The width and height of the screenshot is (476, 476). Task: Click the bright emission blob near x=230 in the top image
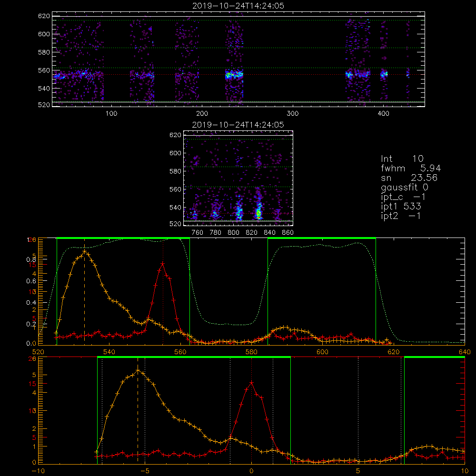pyautogui.click(x=234, y=74)
